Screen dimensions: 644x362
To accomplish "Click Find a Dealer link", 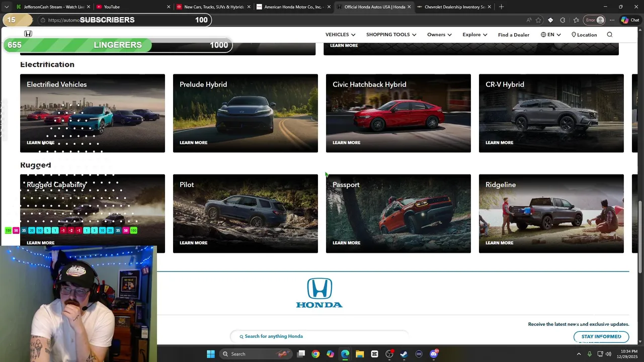I will point(513,35).
